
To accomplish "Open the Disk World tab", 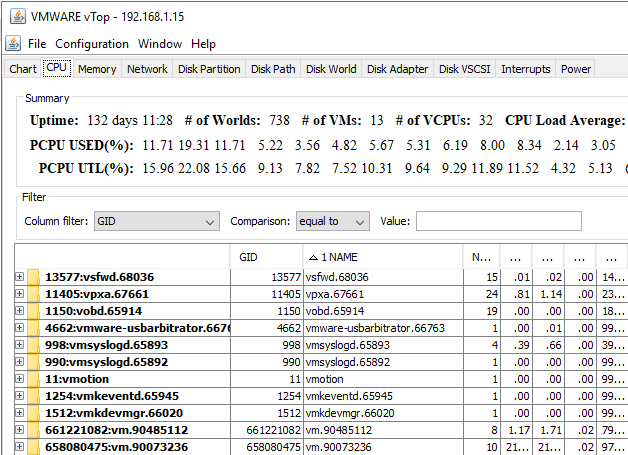I will 331,69.
